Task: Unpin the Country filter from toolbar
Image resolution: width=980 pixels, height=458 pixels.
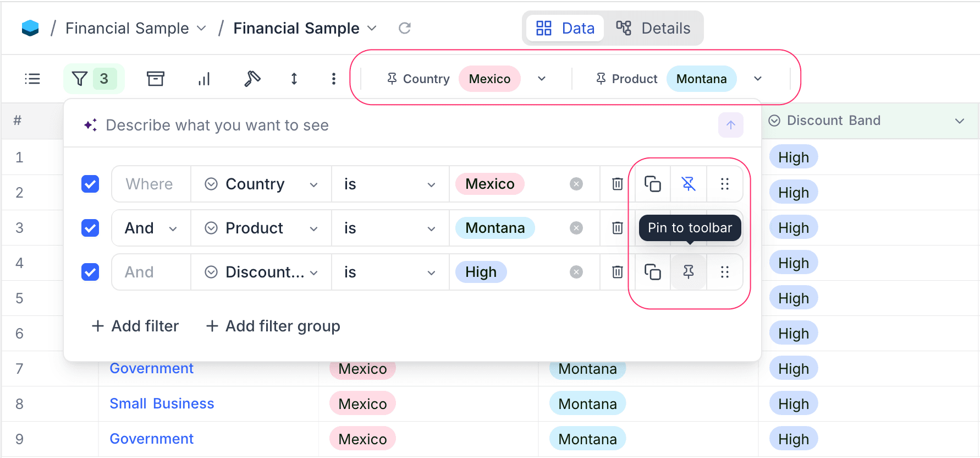Action: (688, 184)
